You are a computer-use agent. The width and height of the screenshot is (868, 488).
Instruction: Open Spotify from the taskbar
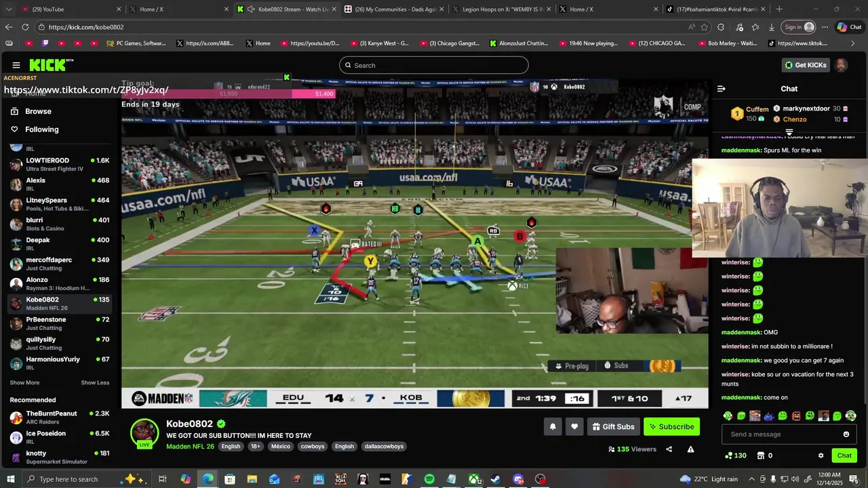point(429,479)
